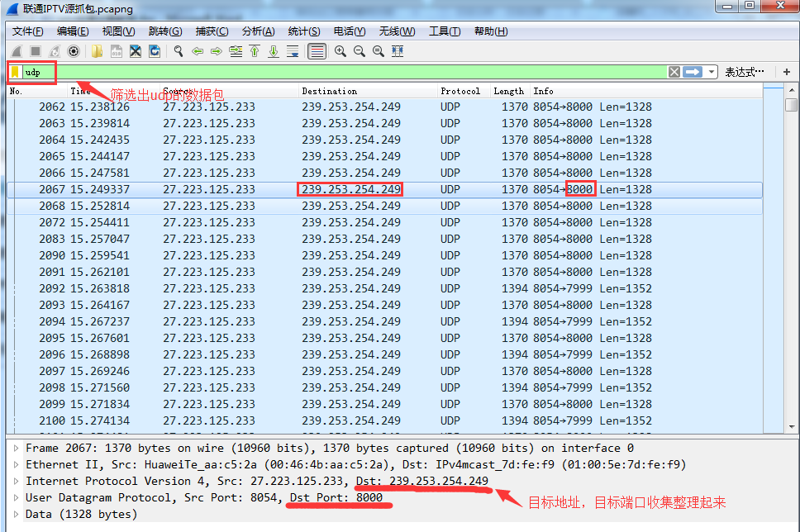800x532 pixels.
Task: Jump to the first packet icon
Action: point(255,51)
